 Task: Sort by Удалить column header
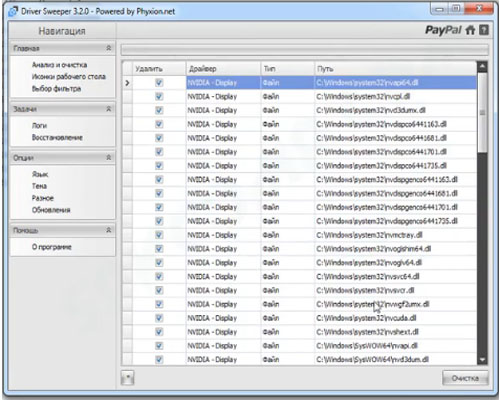(x=159, y=69)
